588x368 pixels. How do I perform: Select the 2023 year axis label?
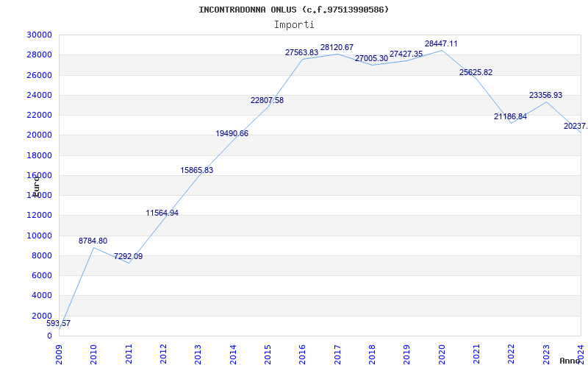[546, 355]
